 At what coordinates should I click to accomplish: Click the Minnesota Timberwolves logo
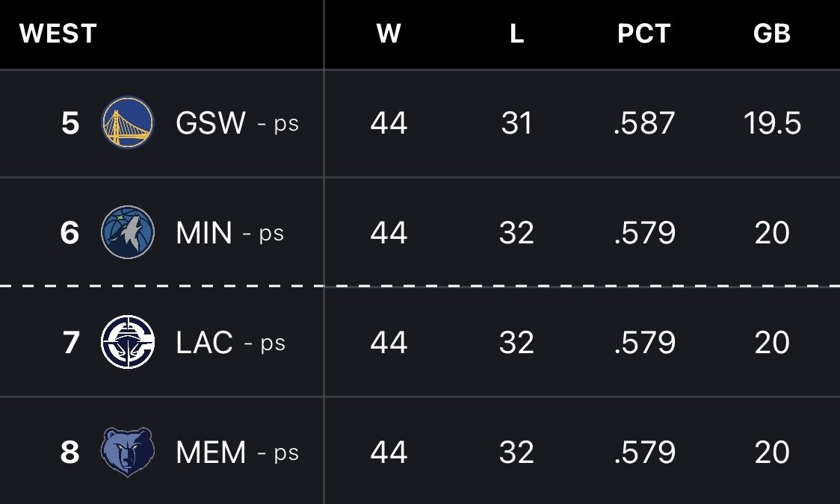pyautogui.click(x=128, y=233)
